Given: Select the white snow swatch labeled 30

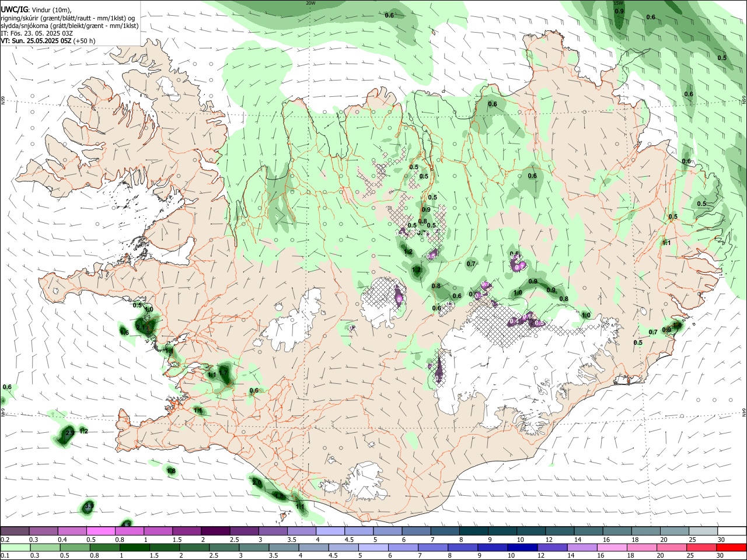Looking at the screenshot, I should (732, 531).
